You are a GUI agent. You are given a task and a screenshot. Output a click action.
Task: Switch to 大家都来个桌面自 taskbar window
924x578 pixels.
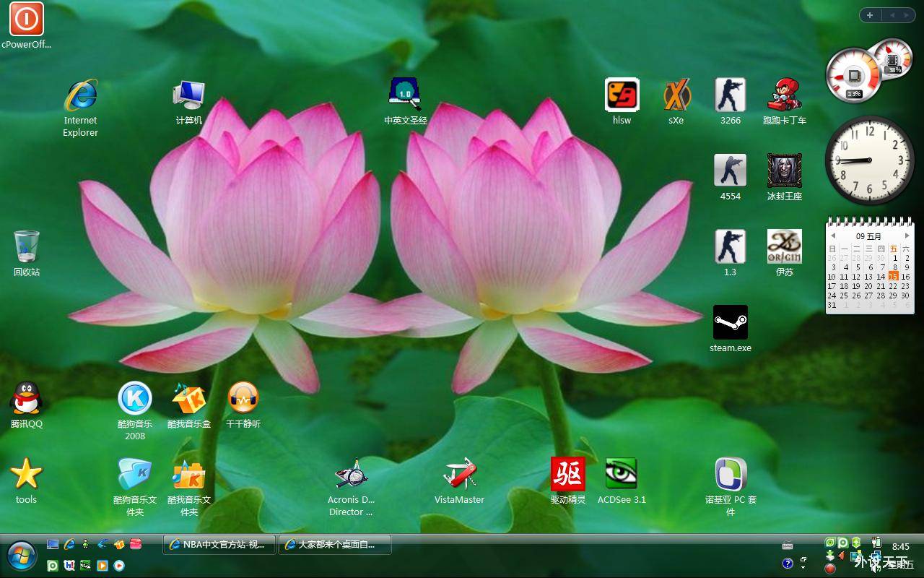[335, 545]
